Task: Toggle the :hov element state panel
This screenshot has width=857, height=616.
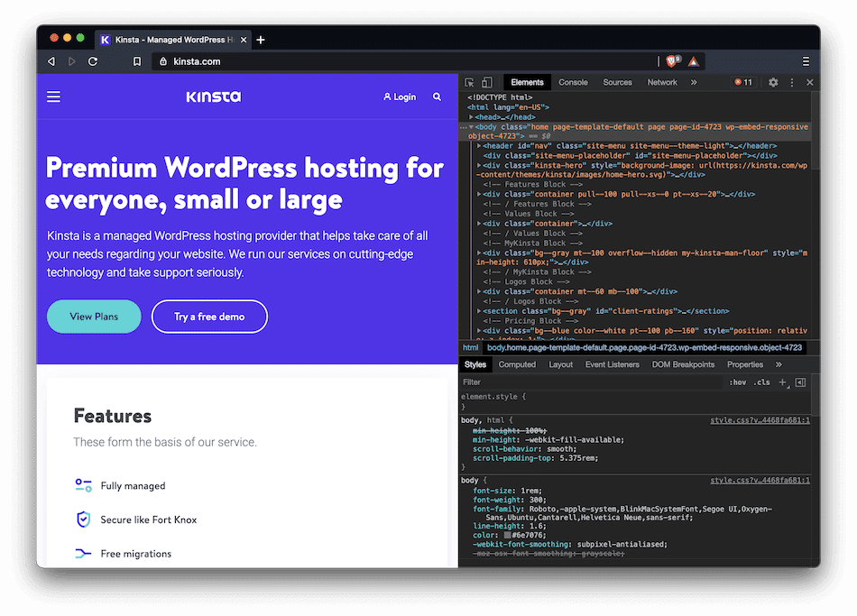Action: tap(738, 382)
